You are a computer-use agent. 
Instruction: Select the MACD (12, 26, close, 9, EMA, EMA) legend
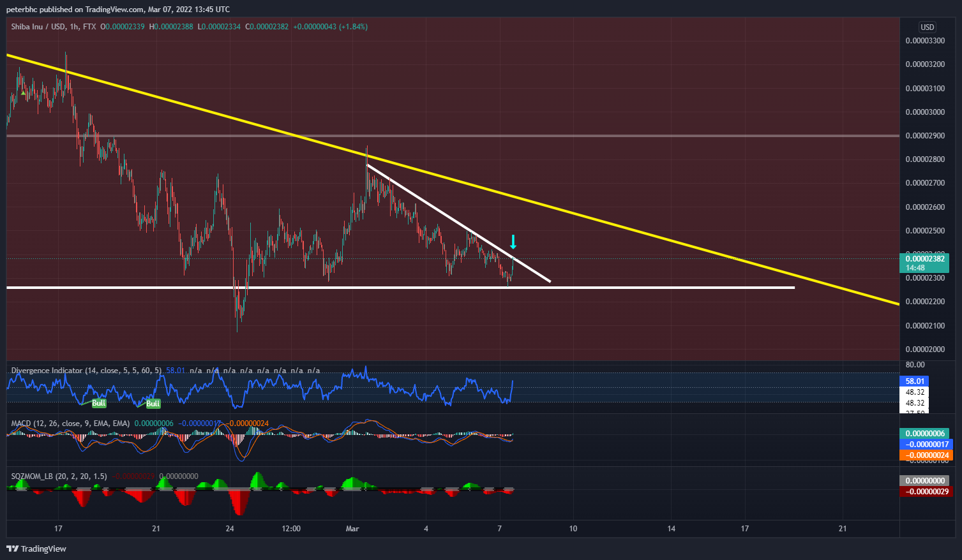pyautogui.click(x=70, y=424)
